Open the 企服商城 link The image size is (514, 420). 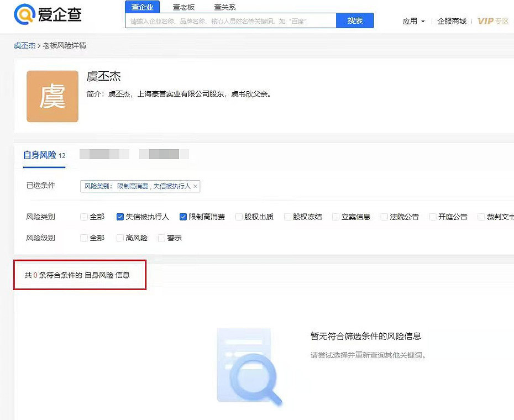pyautogui.click(x=452, y=21)
